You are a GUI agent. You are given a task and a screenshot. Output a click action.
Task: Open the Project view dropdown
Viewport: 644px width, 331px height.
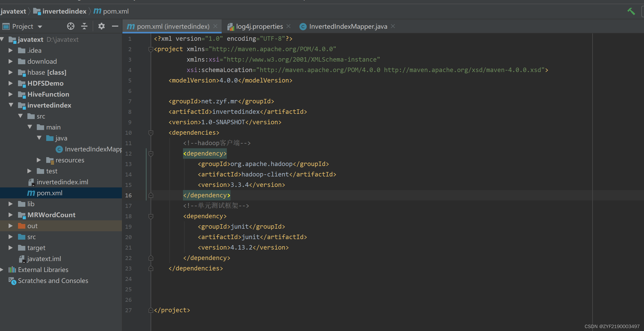coord(40,27)
